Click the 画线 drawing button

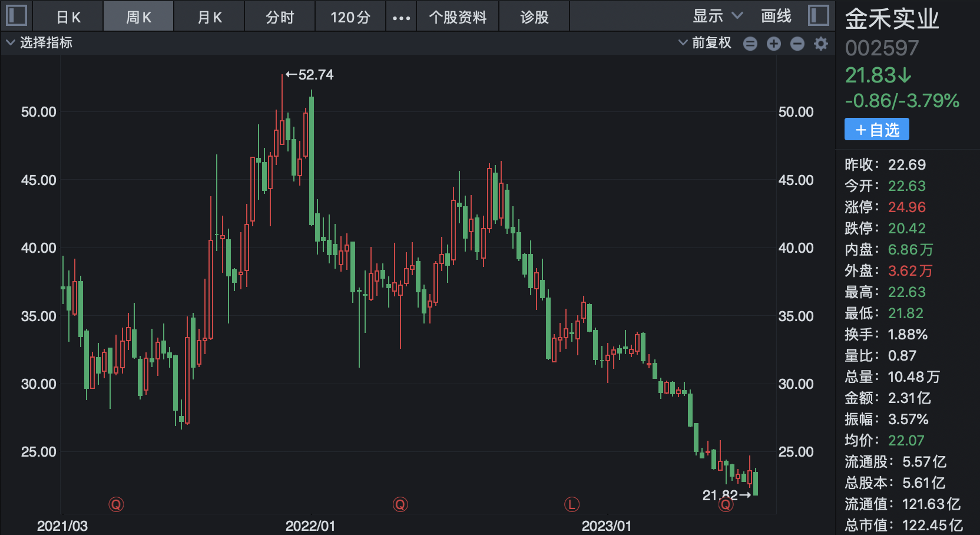coord(776,16)
